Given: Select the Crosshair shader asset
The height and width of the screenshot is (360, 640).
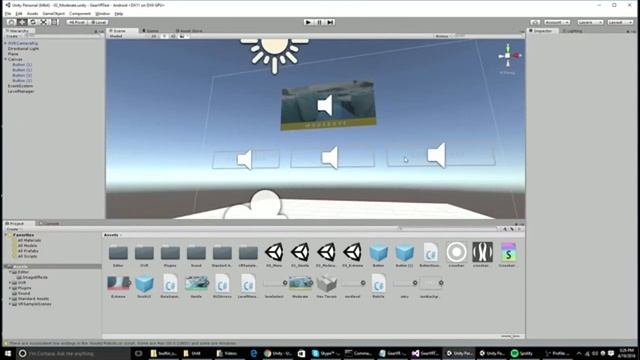Looking at the screenshot, I should pos(508,255).
